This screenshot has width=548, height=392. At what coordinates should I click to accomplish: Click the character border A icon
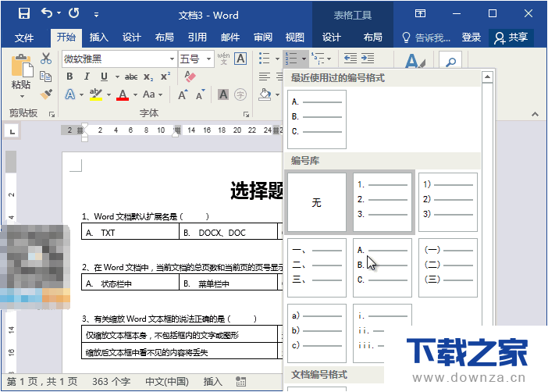tap(240, 59)
